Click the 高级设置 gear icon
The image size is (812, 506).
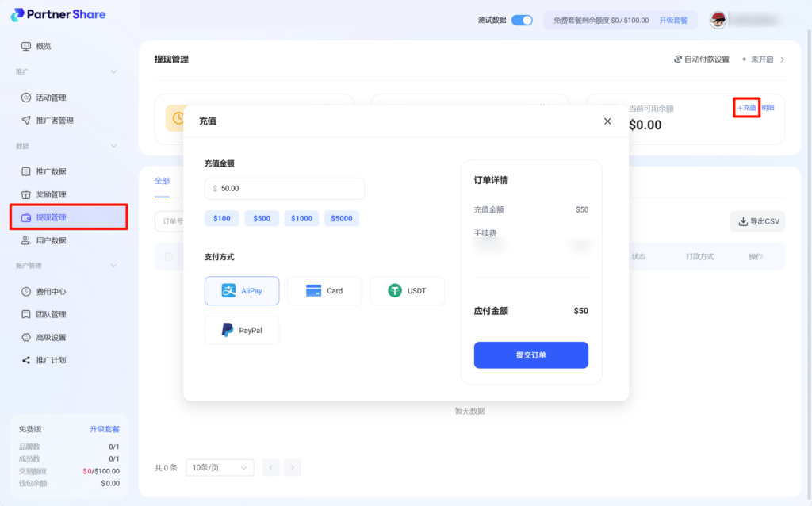(26, 337)
